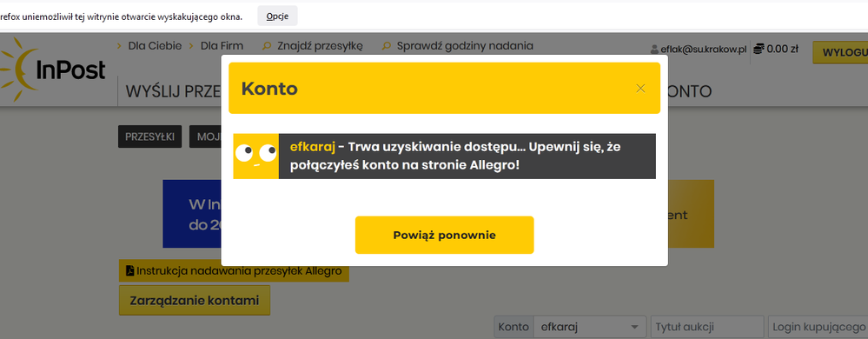Viewport: 868px width, 339px height.
Task: Switch to the MOJE tab behind the dialog
Action: click(x=205, y=136)
